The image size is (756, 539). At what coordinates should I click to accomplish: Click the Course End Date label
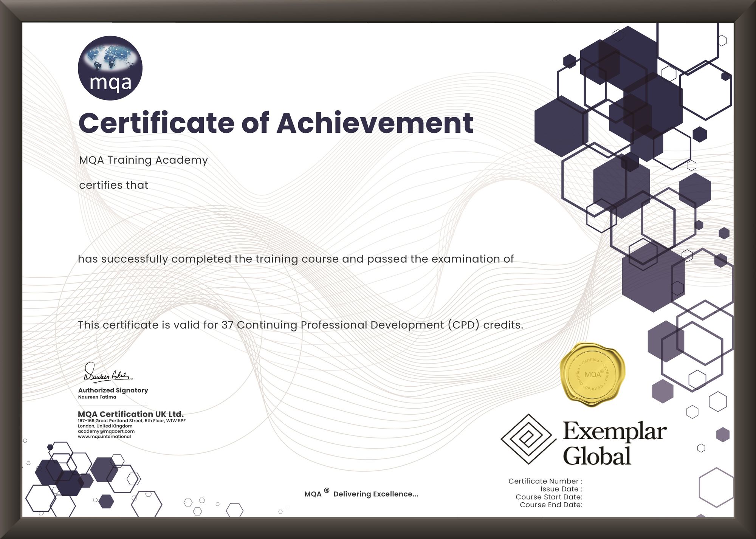[551, 505]
